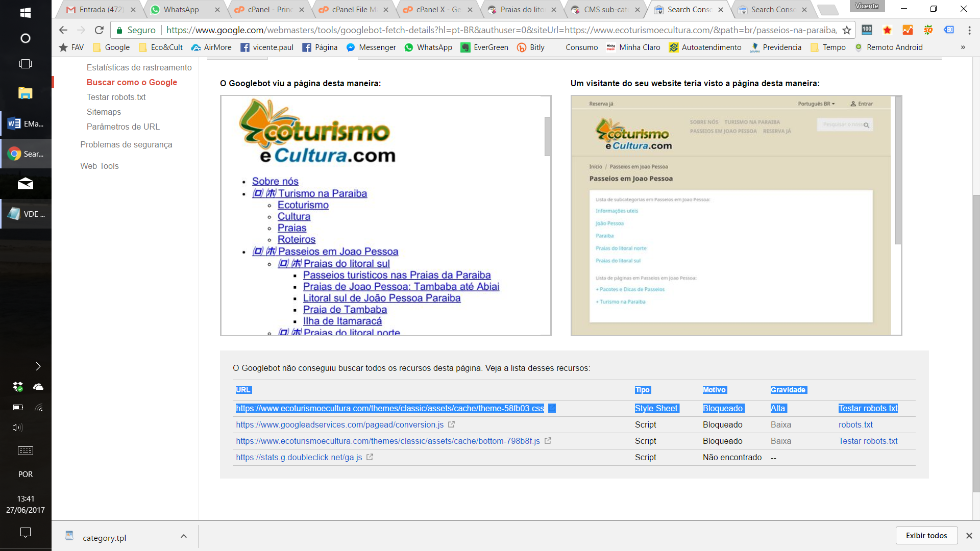The height and width of the screenshot is (551, 980).
Task: Open Testar robots.txt in sidebar
Action: [x=116, y=97]
